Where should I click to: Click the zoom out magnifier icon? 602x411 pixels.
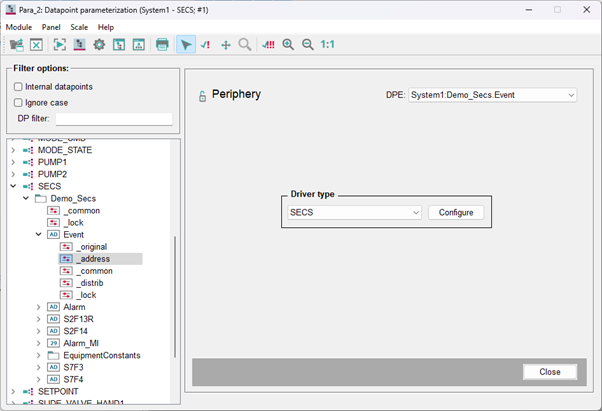307,45
